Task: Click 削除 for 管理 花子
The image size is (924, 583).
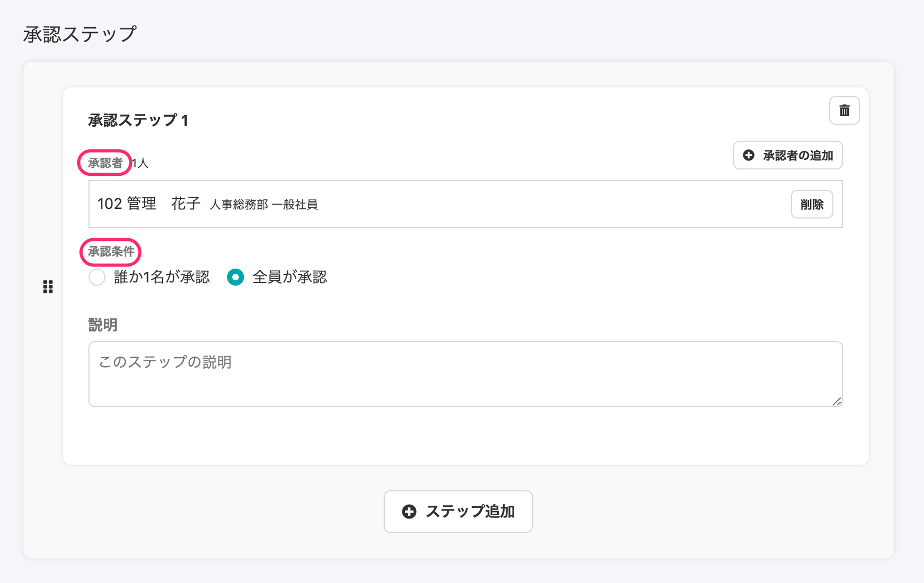Action: click(x=812, y=204)
